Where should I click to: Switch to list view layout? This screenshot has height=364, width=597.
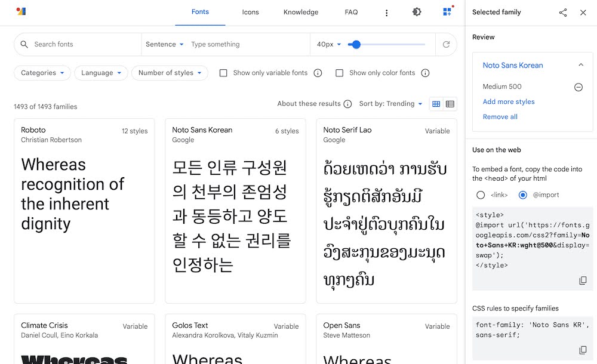(x=450, y=104)
